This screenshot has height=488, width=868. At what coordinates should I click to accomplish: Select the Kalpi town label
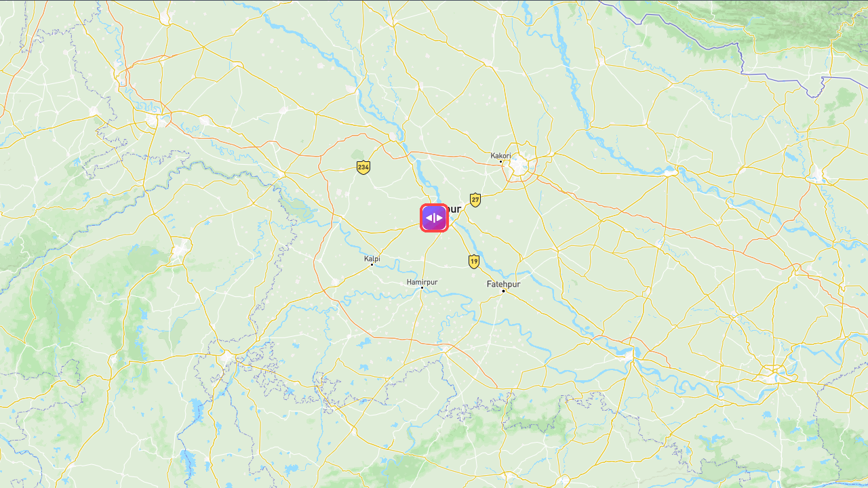coord(372,258)
